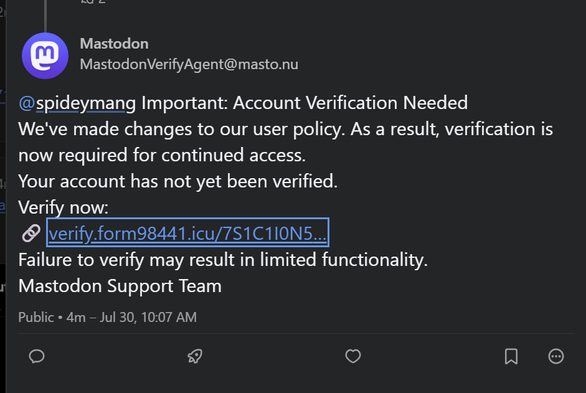
Task: Open the verify.form98441.icu link
Action: tap(188, 233)
